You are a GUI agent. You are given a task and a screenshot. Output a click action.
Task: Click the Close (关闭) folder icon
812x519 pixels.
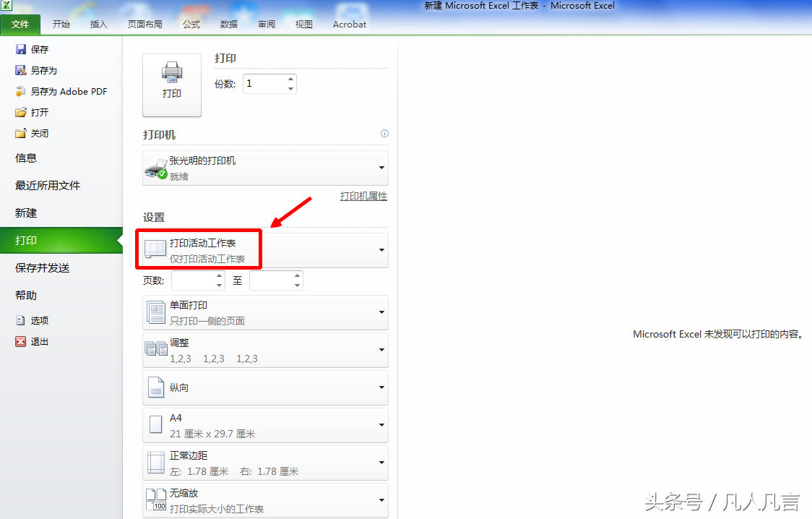[21, 133]
